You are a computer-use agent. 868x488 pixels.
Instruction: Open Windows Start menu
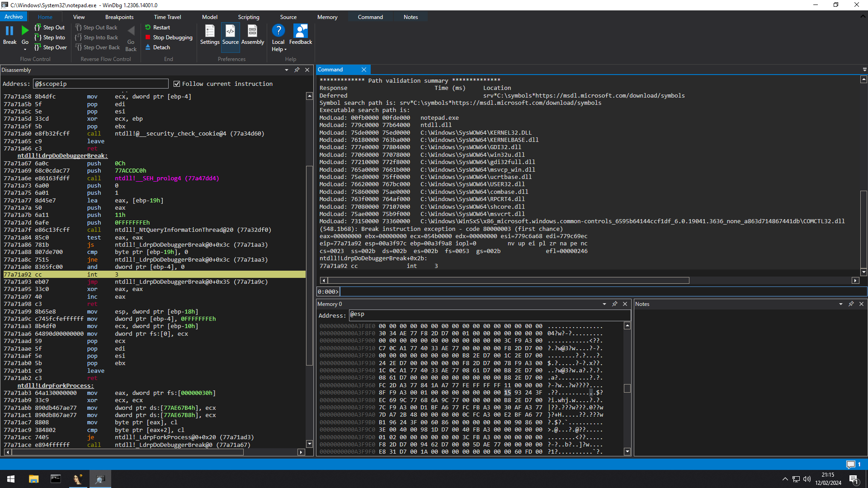click(x=11, y=479)
